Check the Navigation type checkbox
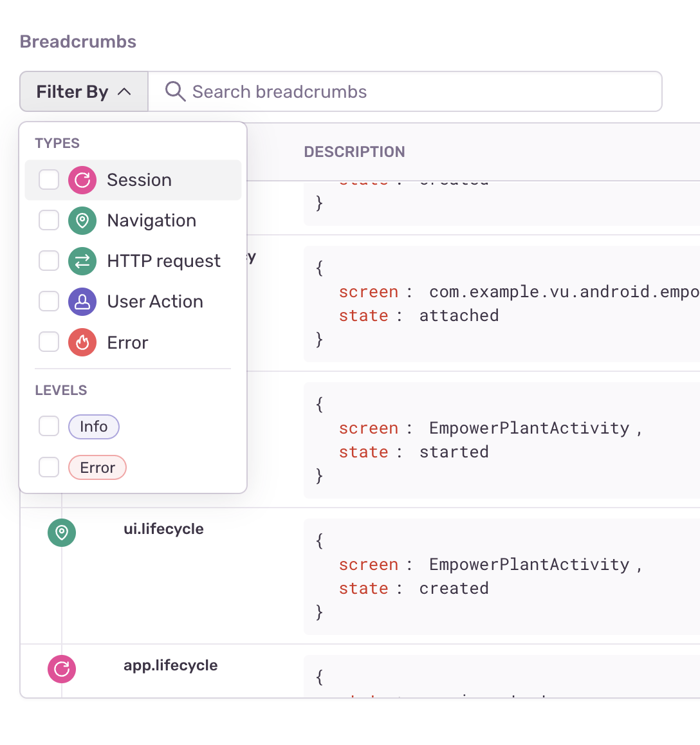 click(49, 221)
